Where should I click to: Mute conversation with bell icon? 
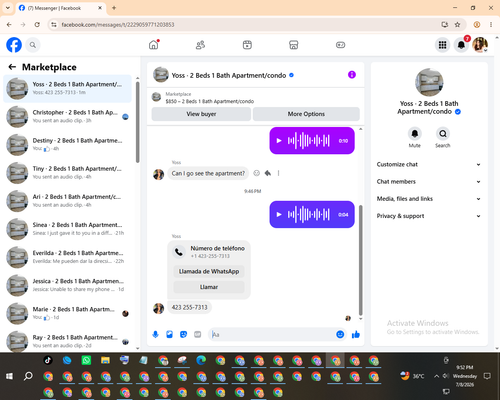[x=414, y=134]
